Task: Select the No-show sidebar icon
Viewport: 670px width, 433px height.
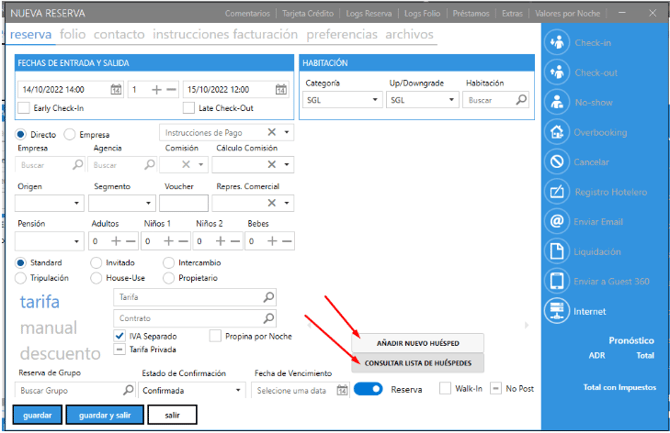Action: coord(557,102)
